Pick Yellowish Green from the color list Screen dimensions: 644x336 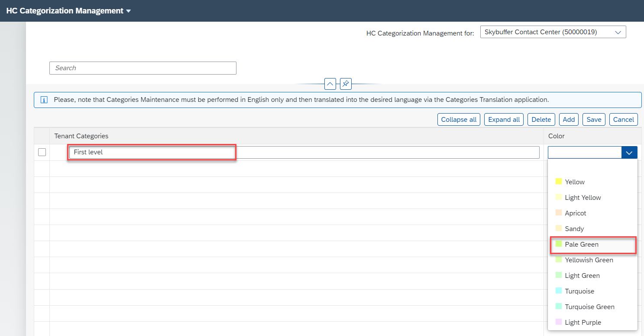pyautogui.click(x=592, y=260)
